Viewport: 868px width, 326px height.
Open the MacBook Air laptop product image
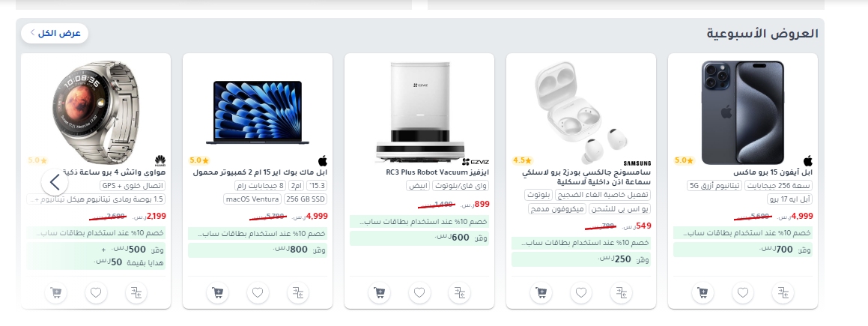(258, 113)
